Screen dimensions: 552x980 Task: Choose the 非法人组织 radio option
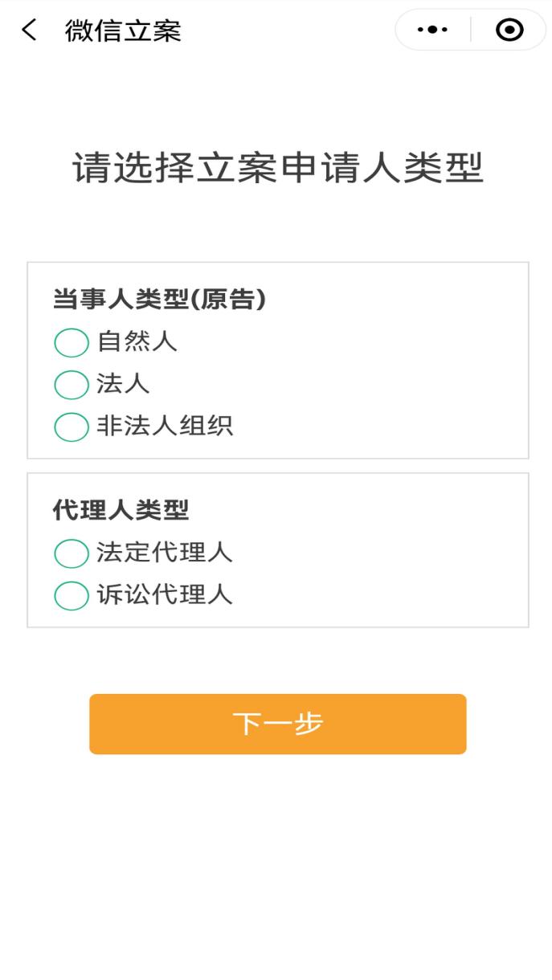(x=72, y=427)
